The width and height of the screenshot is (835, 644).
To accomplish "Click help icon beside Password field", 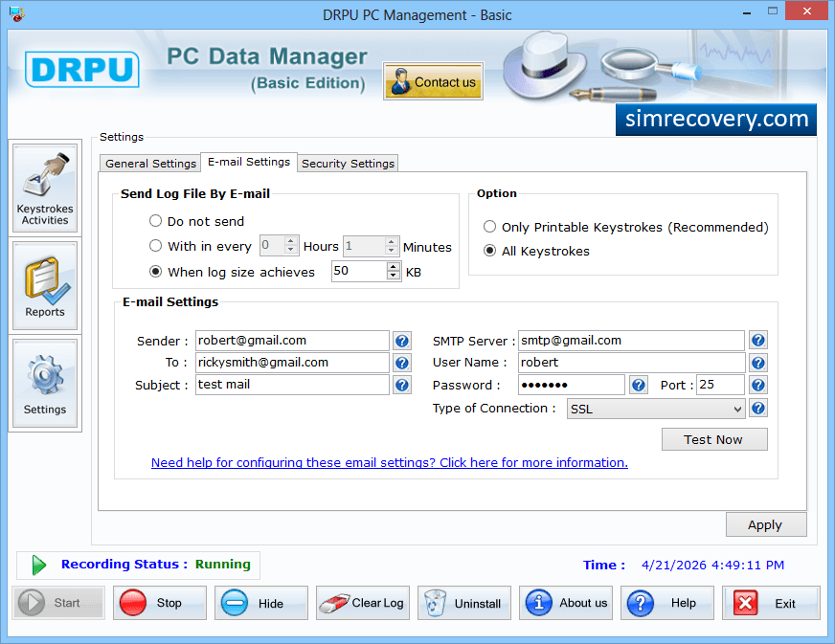I will tap(639, 385).
